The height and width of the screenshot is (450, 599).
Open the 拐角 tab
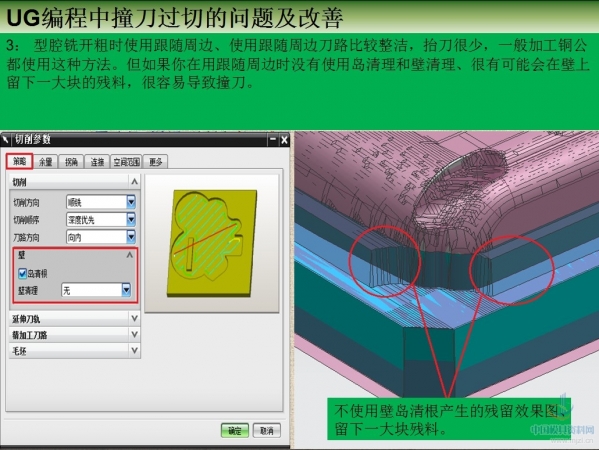pos(71,162)
